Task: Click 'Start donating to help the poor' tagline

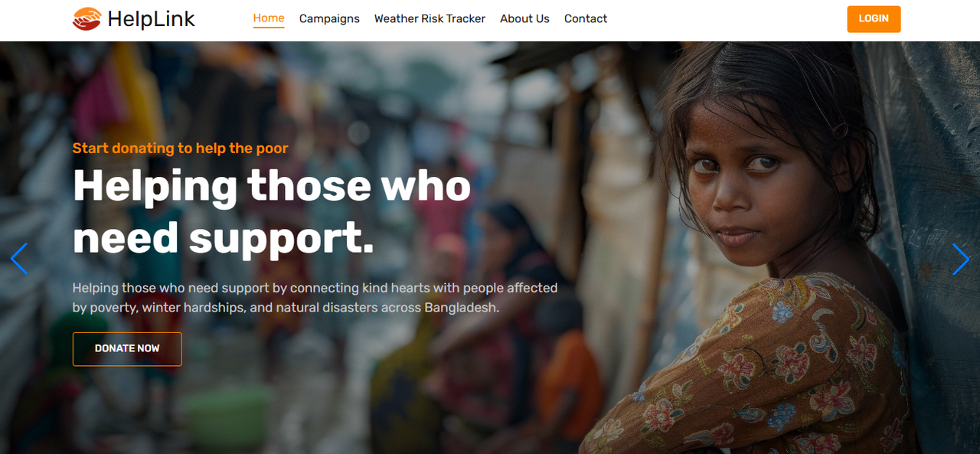Action: pyautogui.click(x=180, y=148)
